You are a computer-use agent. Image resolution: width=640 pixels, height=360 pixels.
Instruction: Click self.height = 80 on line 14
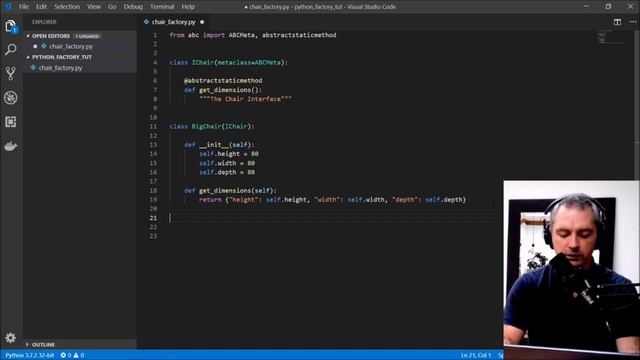229,154
